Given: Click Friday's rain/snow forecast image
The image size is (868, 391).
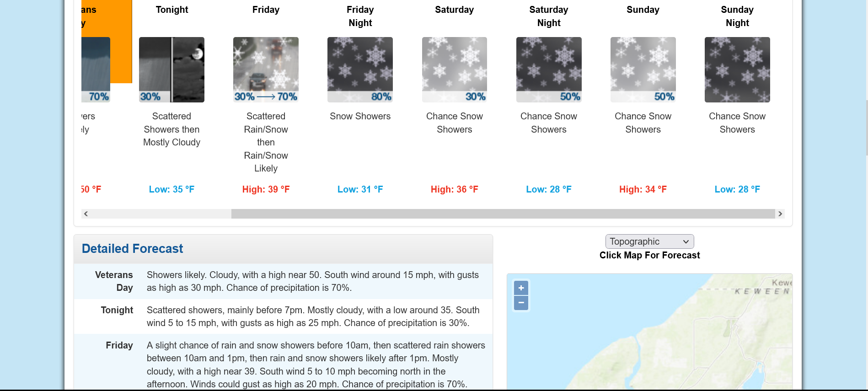Looking at the screenshot, I should 266,70.
